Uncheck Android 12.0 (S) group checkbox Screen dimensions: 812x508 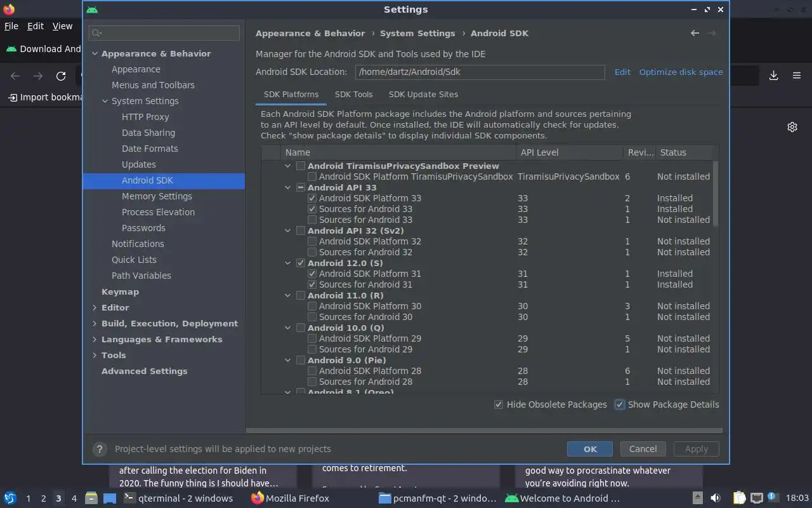[x=301, y=263]
